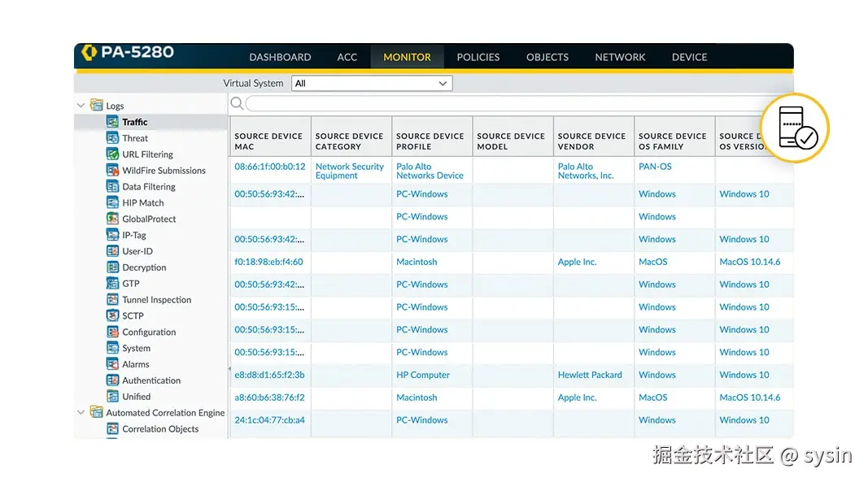The image size is (868, 482).
Task: Open the Device tab
Action: [x=689, y=57]
